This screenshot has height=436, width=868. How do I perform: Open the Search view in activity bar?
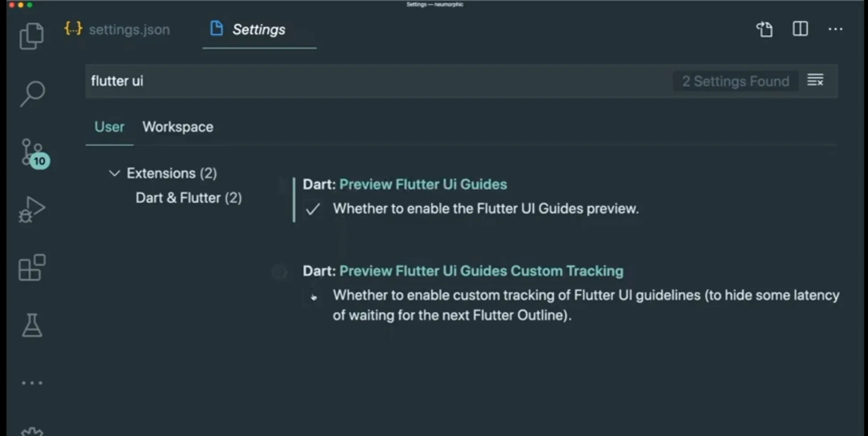click(x=32, y=93)
